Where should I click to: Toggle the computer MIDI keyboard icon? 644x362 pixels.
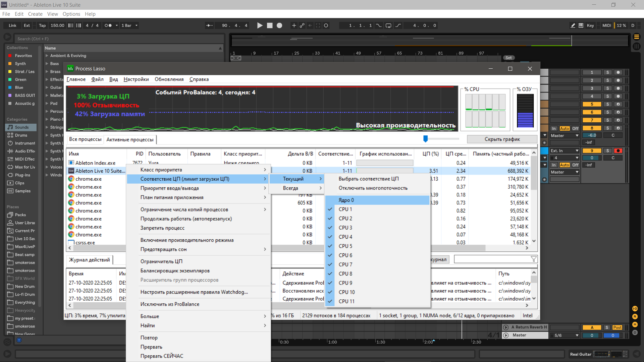click(581, 25)
